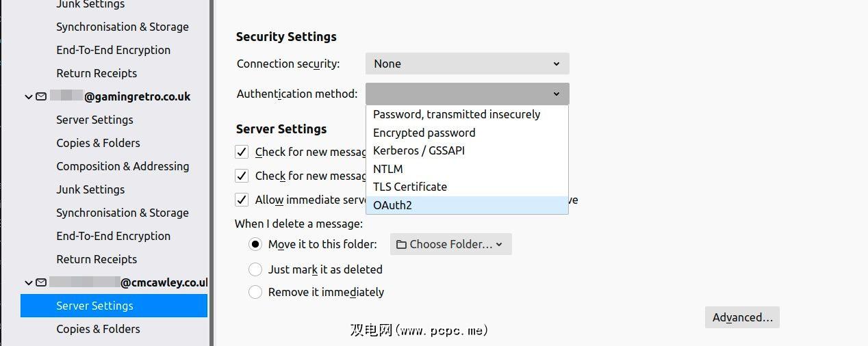Open Composition & Addressing settings
The height and width of the screenshot is (346, 868).
[123, 166]
